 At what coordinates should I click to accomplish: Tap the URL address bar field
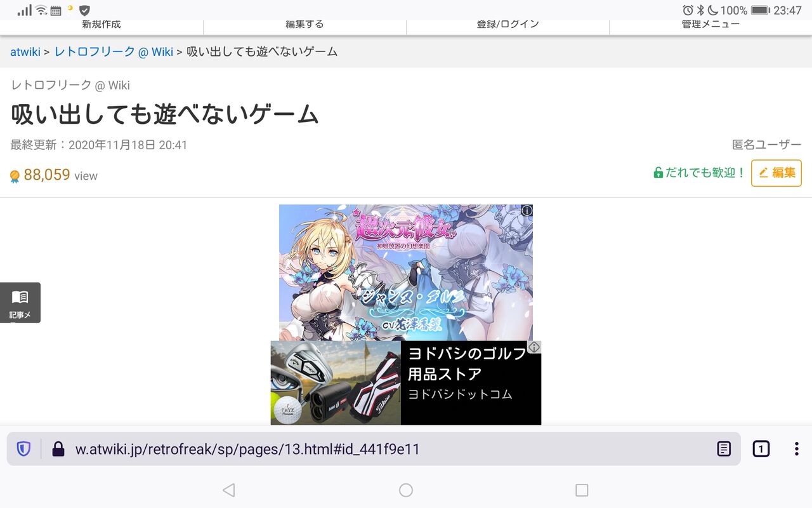tap(374, 450)
